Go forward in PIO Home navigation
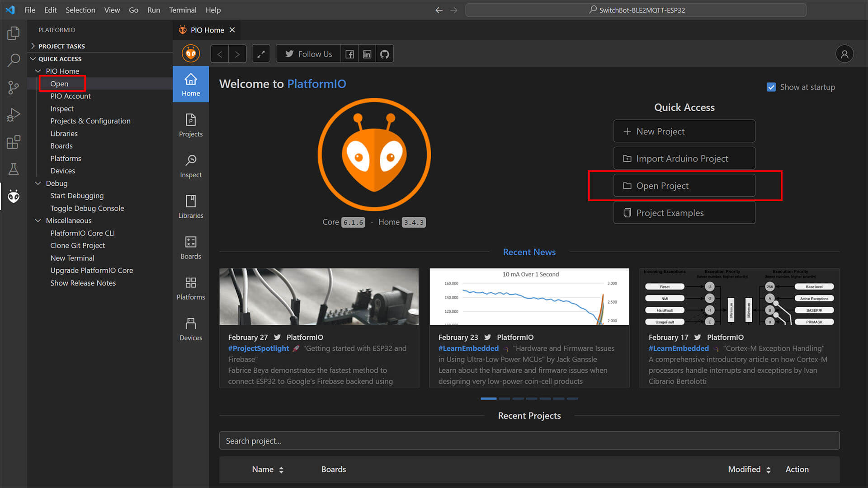 click(237, 54)
